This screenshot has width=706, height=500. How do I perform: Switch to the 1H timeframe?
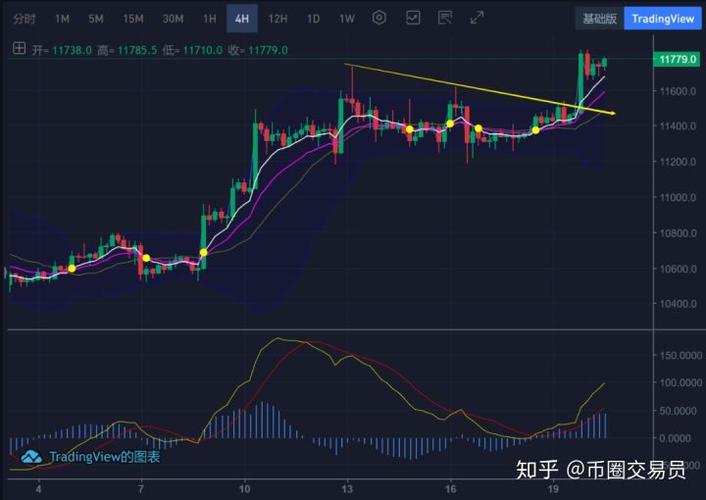coord(209,19)
